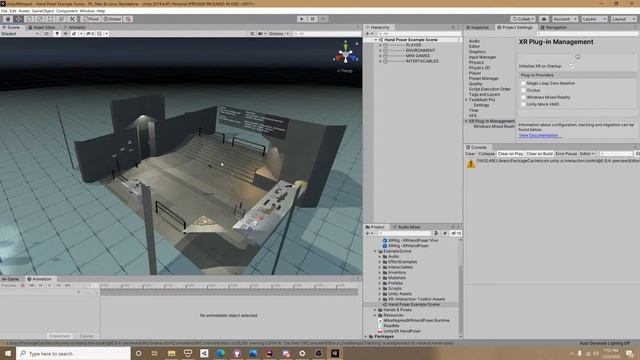Image resolution: width=640 pixels, height=360 pixels.
Task: Open View Documentation link
Action: (538, 135)
